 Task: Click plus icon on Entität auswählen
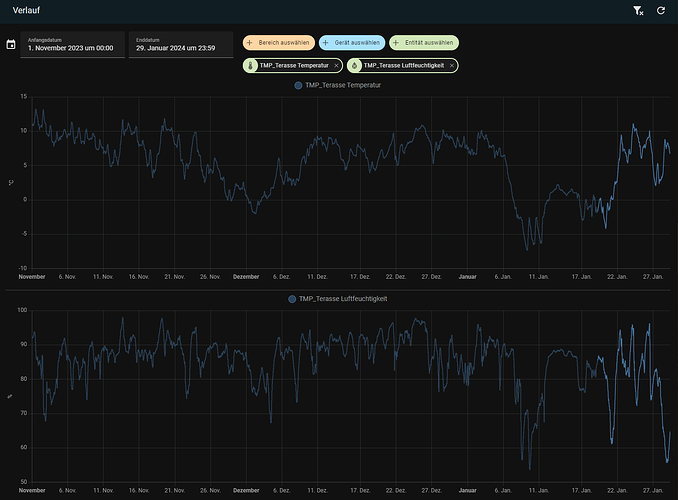pos(397,43)
